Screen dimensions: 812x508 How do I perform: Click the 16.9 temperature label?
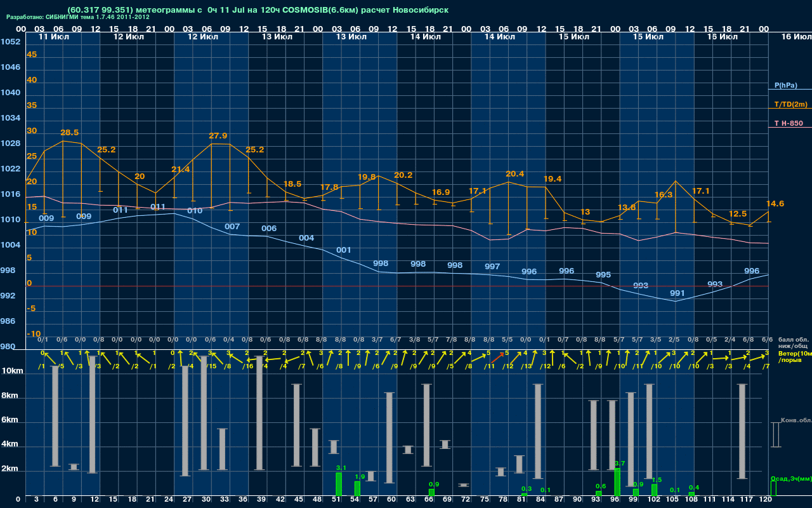coord(441,192)
